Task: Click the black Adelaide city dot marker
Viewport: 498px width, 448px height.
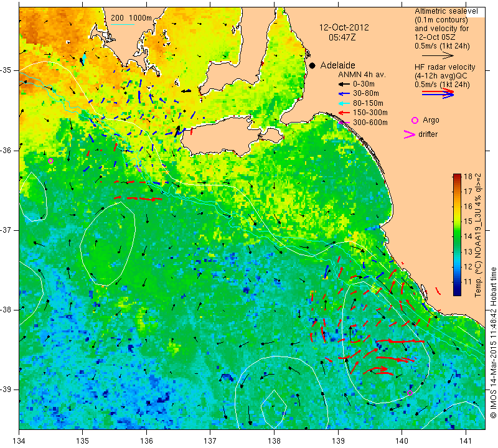Action: click(x=312, y=65)
